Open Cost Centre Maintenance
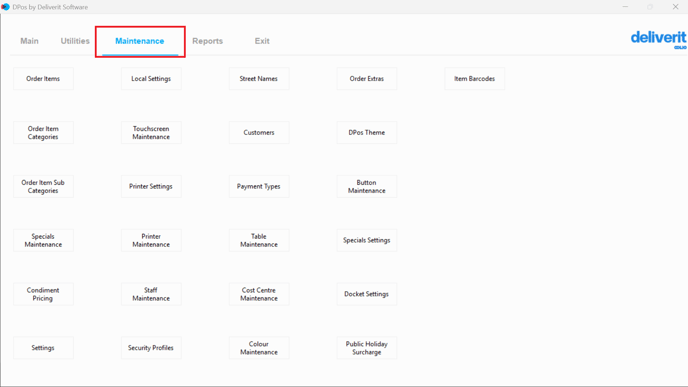Image resolution: width=688 pixels, height=387 pixels. 259,294
